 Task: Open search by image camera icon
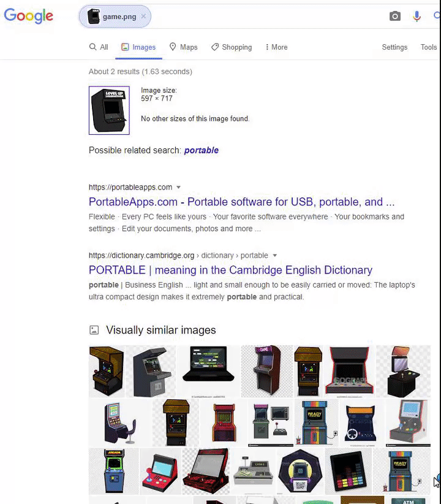click(x=394, y=16)
